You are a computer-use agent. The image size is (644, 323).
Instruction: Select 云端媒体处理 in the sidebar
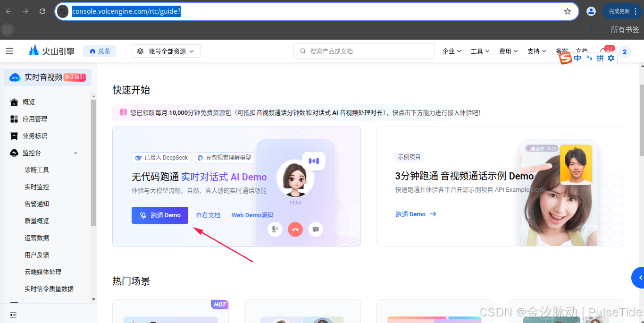pos(43,272)
